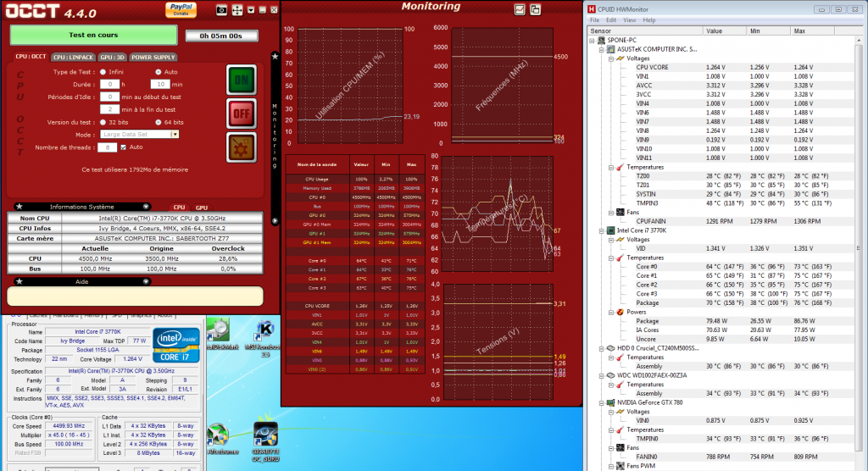Open the Mode dropdown showing Large Data Set

click(x=140, y=135)
